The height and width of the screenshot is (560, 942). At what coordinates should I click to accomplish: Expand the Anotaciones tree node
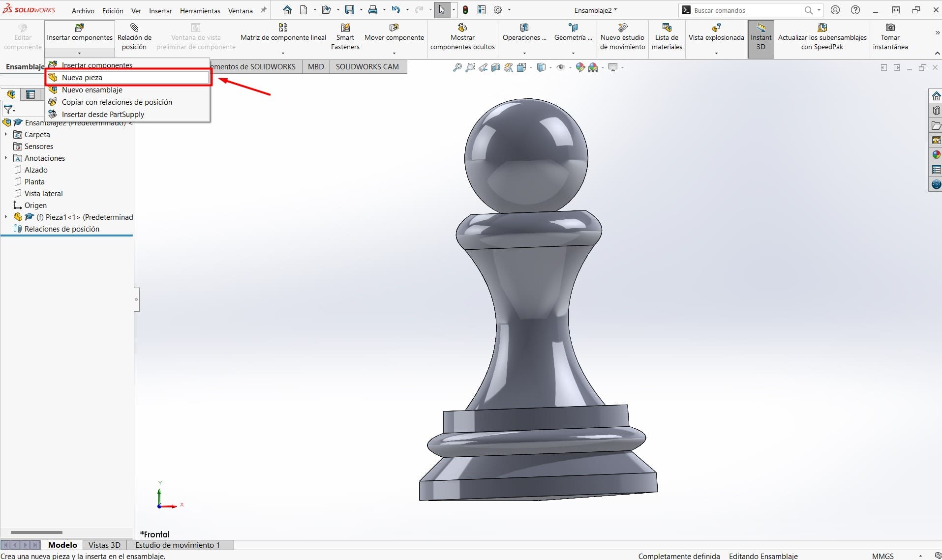(x=6, y=158)
